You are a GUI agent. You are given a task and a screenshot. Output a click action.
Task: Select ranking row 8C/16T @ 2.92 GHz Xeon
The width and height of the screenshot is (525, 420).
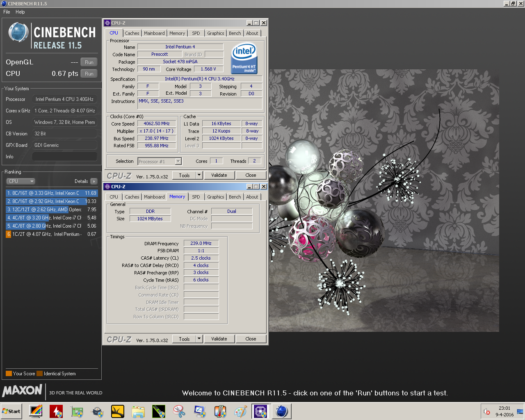tap(52, 201)
